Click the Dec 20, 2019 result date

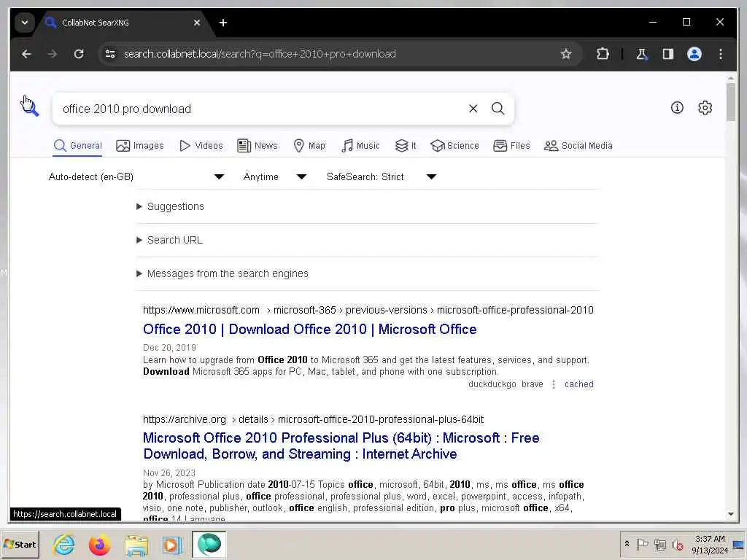point(169,348)
